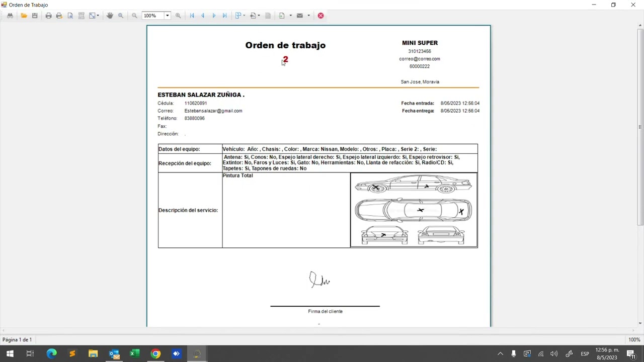Click the client signature drawing
The image size is (644, 362).
[x=319, y=280]
